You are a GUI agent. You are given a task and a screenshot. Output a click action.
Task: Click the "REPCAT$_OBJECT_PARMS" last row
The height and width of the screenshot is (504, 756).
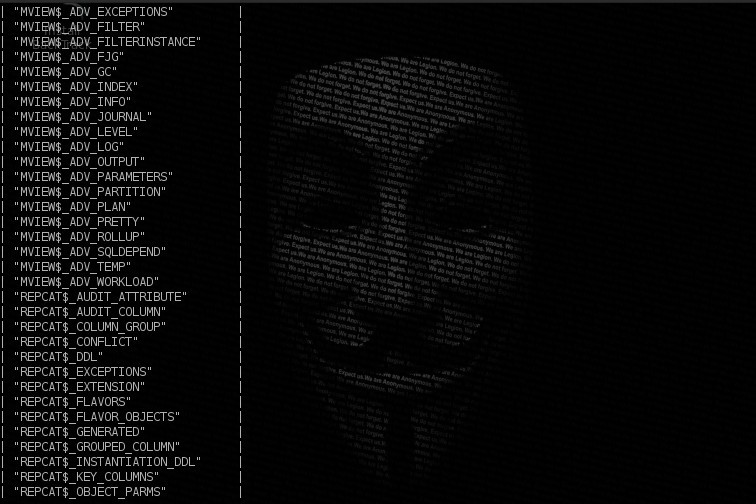[x=90, y=491]
